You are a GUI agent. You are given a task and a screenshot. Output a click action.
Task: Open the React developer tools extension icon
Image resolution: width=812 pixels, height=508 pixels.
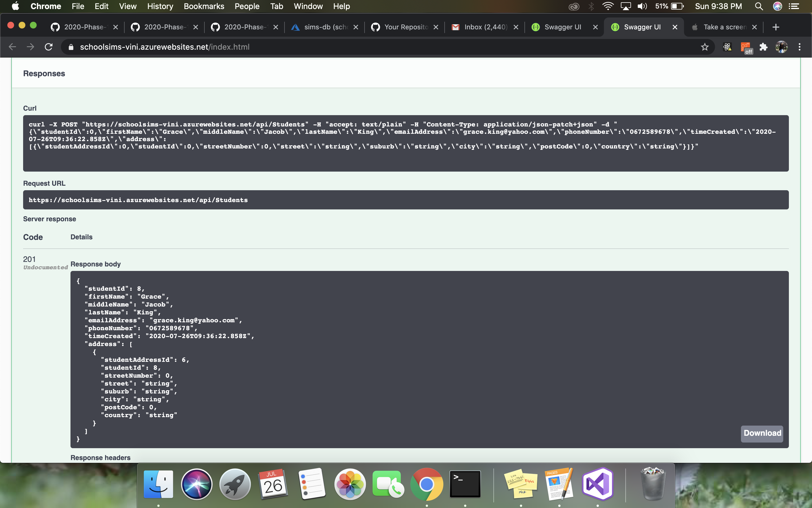pos(727,47)
